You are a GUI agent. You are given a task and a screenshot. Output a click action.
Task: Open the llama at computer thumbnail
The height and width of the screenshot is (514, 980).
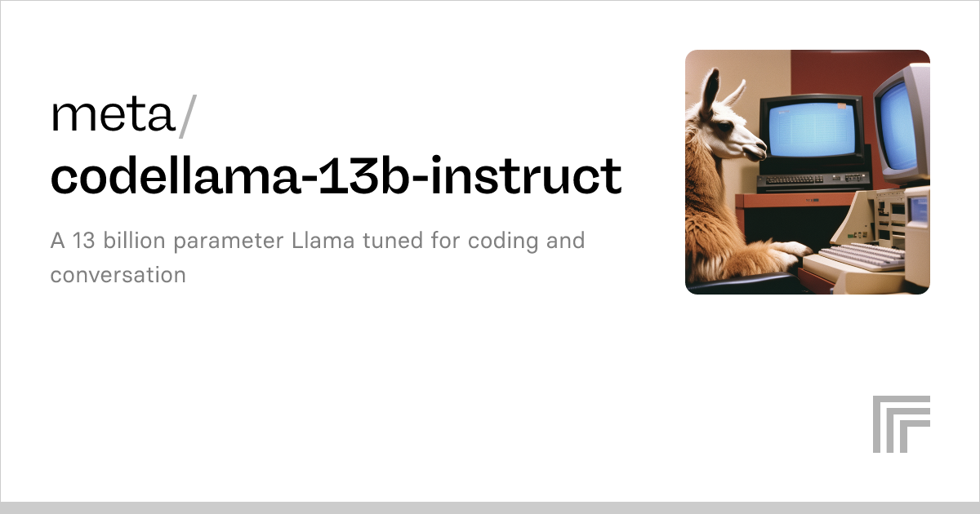[807, 172]
